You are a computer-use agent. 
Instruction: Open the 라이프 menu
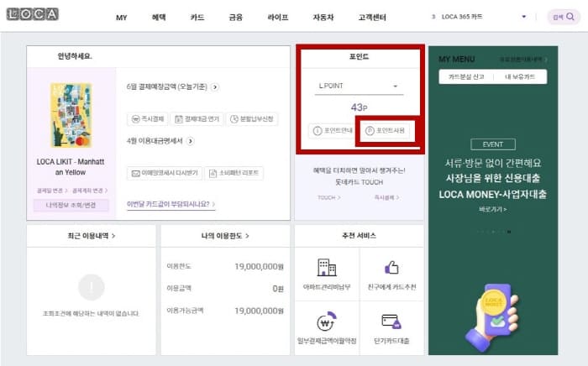[278, 18]
